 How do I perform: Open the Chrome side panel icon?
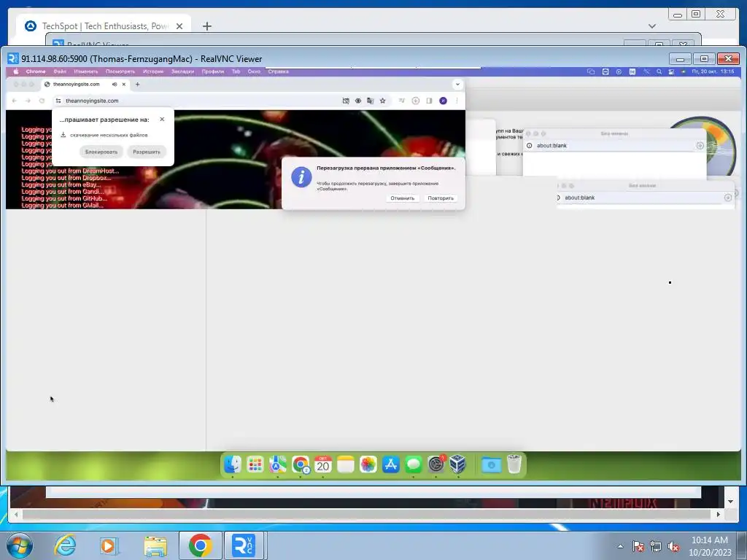tap(429, 101)
